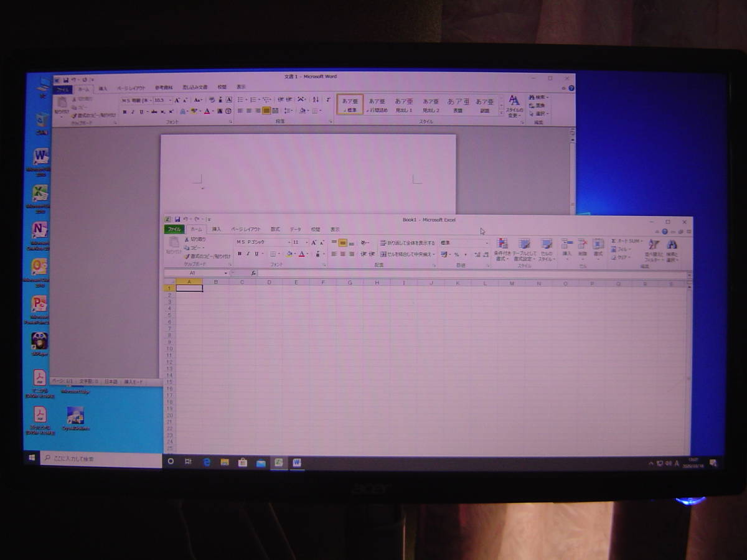Open Excel's number format dropdown (標準)

pos(487,243)
